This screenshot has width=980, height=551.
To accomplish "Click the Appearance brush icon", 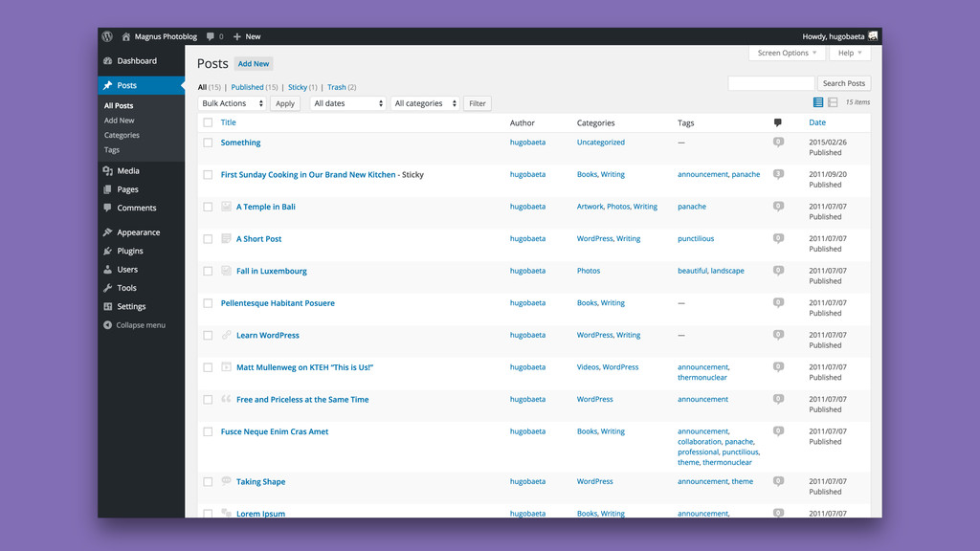I will click(107, 231).
